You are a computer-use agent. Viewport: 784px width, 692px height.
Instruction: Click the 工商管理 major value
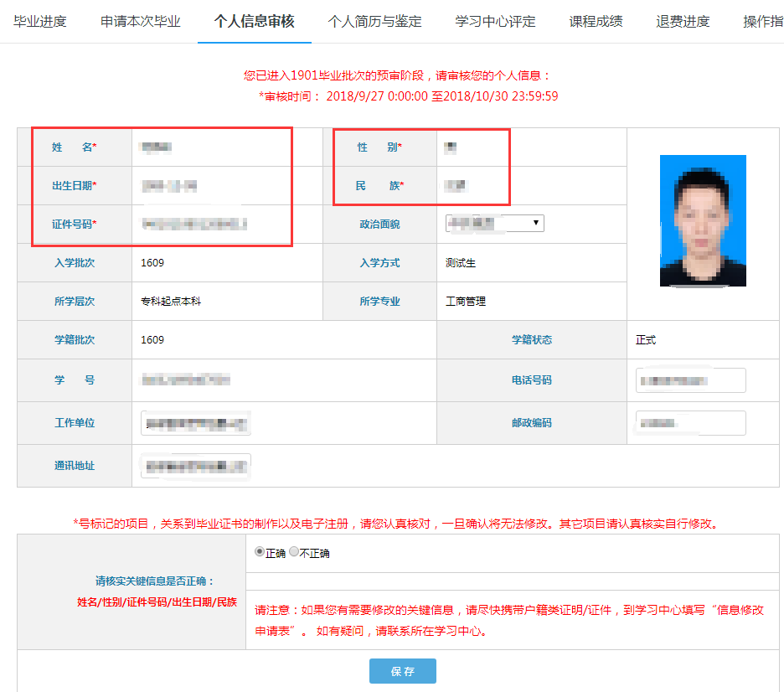point(466,302)
